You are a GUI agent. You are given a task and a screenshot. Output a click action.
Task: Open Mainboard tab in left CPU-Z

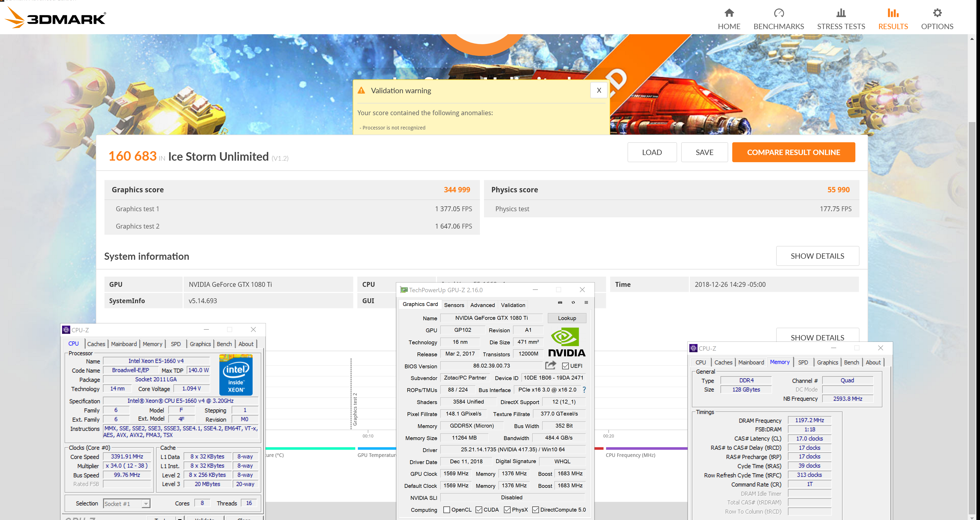124,344
